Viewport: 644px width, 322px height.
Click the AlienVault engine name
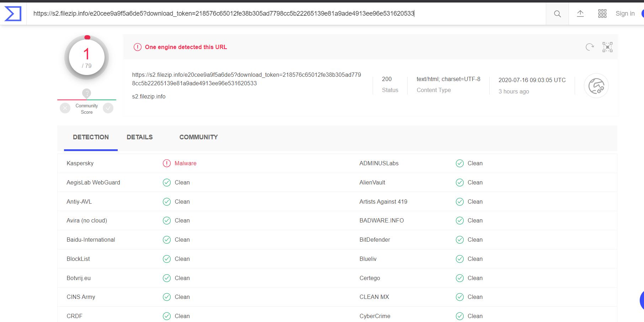click(372, 182)
